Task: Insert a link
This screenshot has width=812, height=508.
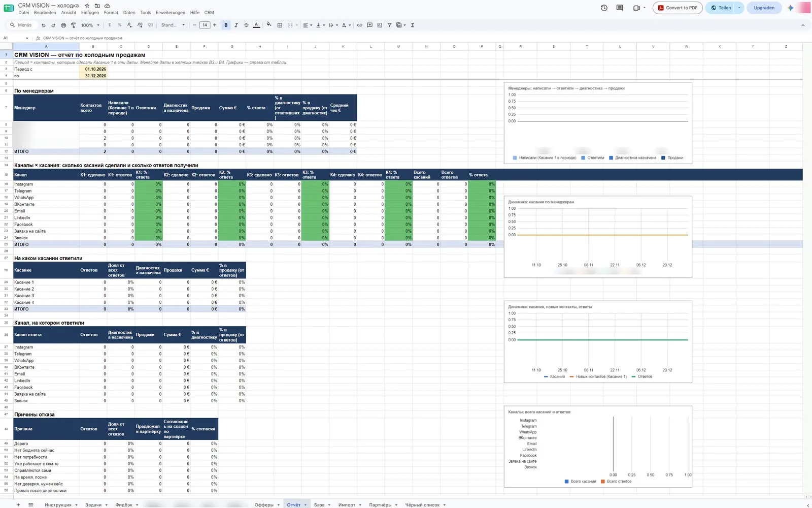Action: [x=360, y=25]
